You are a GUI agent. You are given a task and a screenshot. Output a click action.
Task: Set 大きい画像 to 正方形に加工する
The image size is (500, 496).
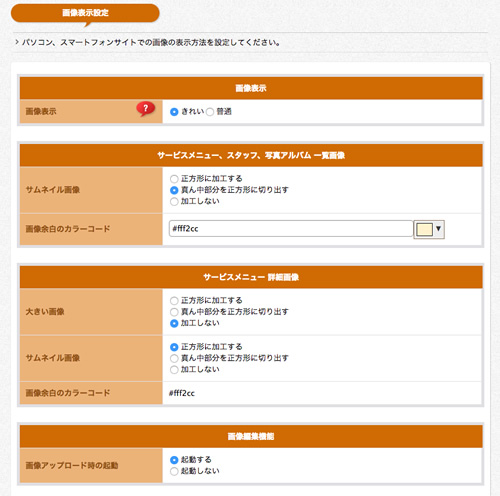(174, 301)
